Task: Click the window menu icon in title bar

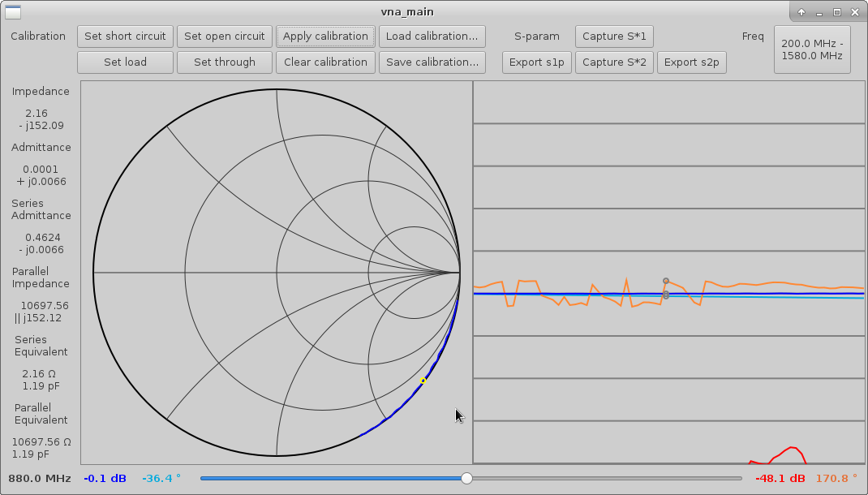Action: 13,11
